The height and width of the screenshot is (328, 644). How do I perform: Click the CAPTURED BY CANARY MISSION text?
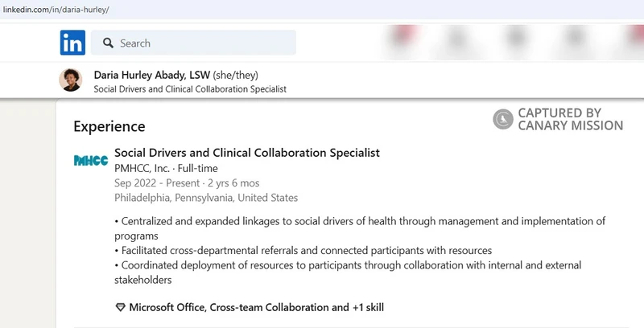pyautogui.click(x=571, y=119)
